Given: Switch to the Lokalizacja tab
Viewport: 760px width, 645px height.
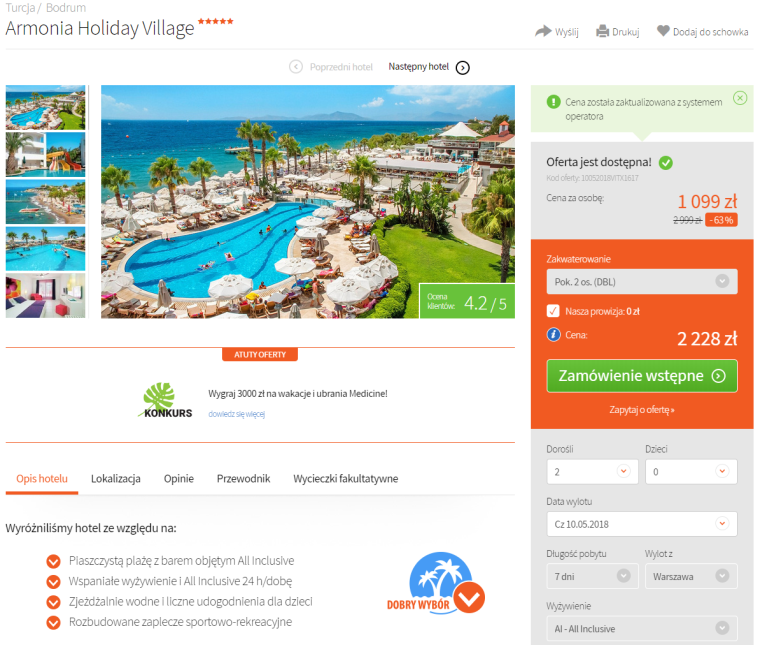Looking at the screenshot, I should click(x=116, y=478).
